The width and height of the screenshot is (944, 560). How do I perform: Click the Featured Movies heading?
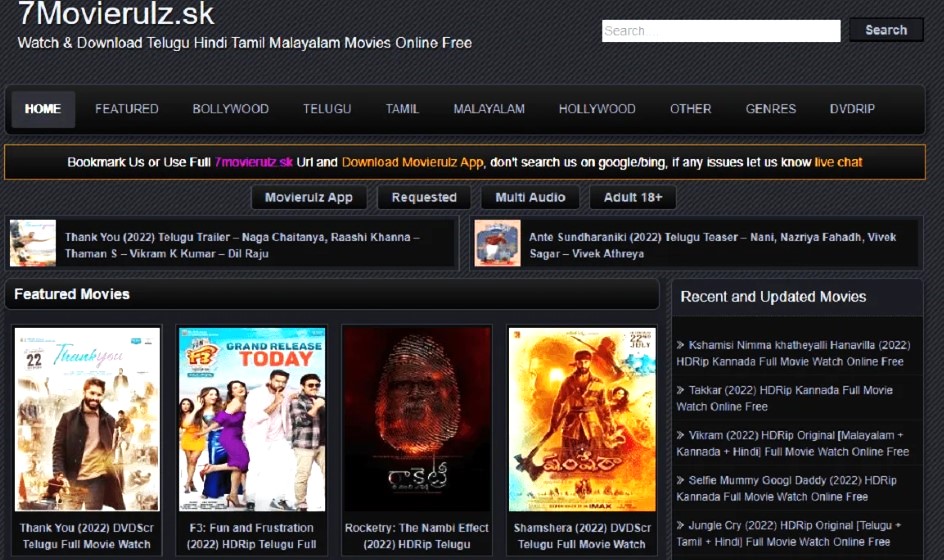tap(72, 294)
